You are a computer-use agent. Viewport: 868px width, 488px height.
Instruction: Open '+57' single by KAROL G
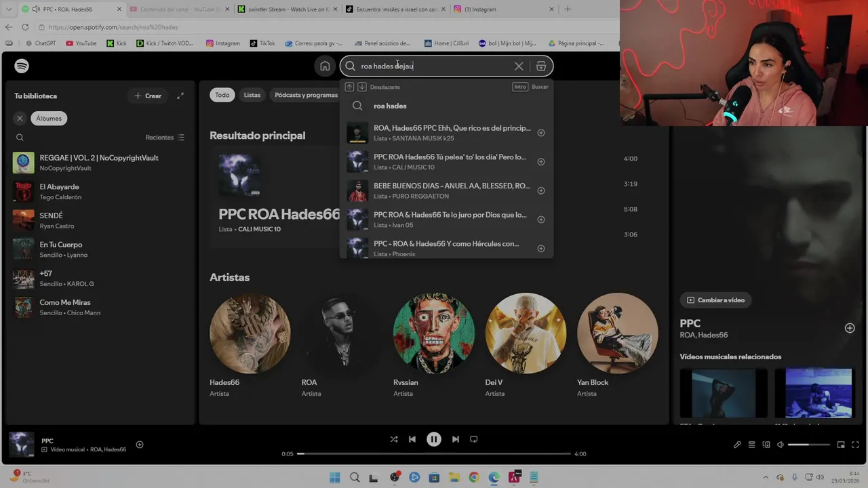coord(98,279)
